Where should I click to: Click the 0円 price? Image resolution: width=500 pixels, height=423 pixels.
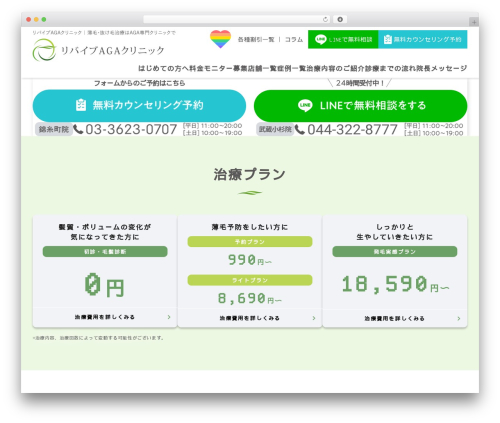point(104,285)
